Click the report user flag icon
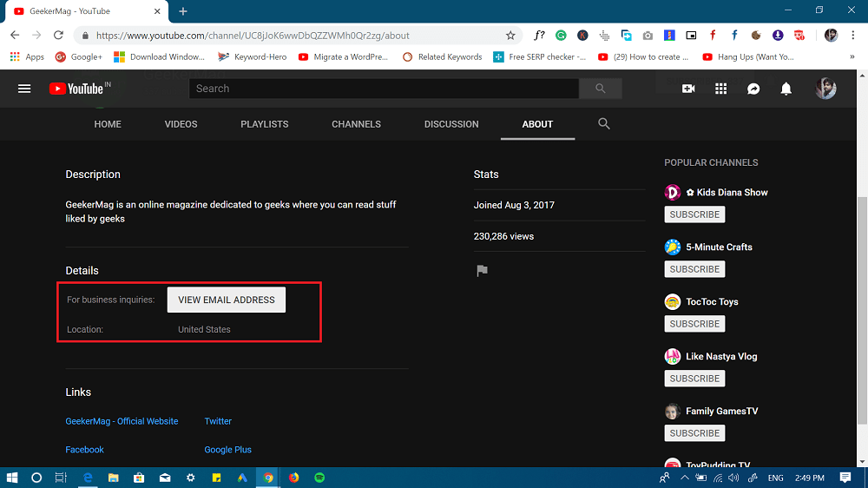The height and width of the screenshot is (488, 868). [482, 270]
